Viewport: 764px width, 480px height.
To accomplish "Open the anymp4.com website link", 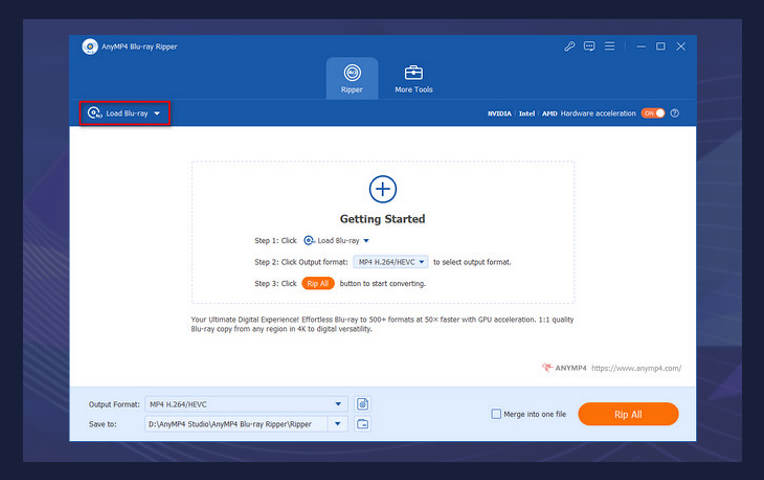I will point(638,368).
